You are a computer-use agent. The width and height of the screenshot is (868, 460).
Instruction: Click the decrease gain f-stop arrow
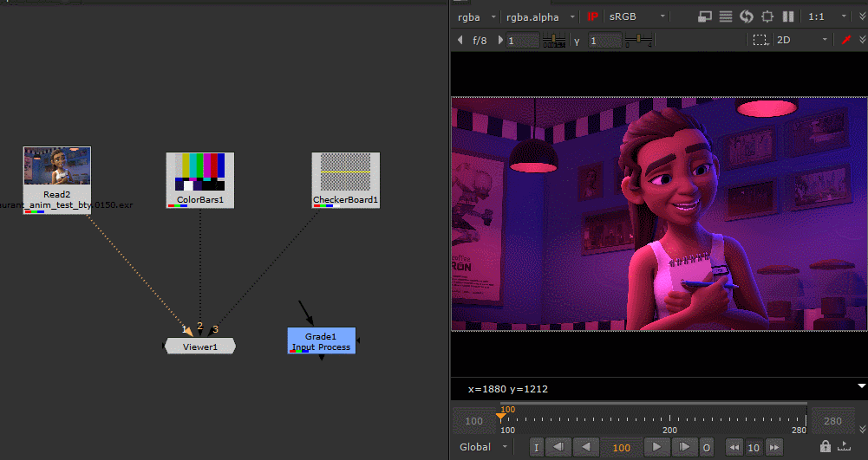(460, 40)
